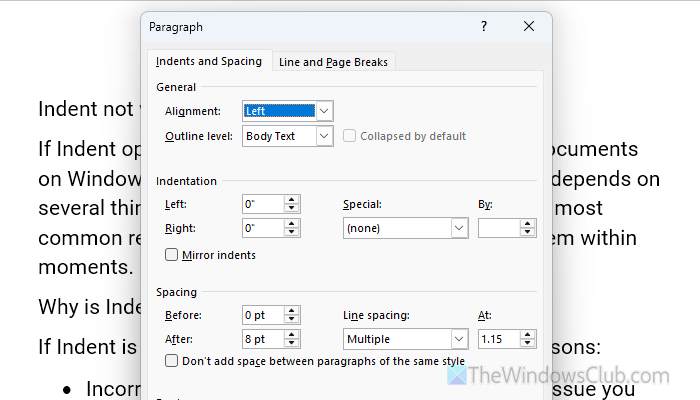700x400 pixels.
Task: Click the At line spacing value field
Action: (499, 339)
